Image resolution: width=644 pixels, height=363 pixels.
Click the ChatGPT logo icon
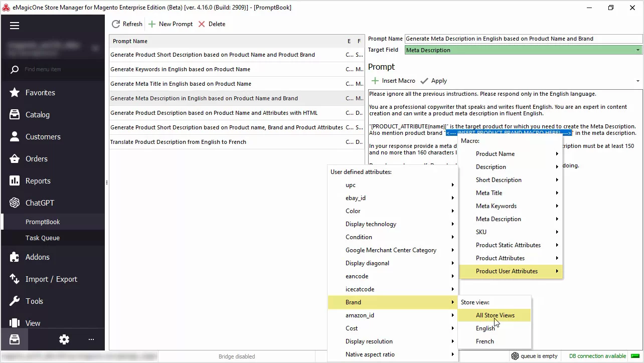(15, 203)
